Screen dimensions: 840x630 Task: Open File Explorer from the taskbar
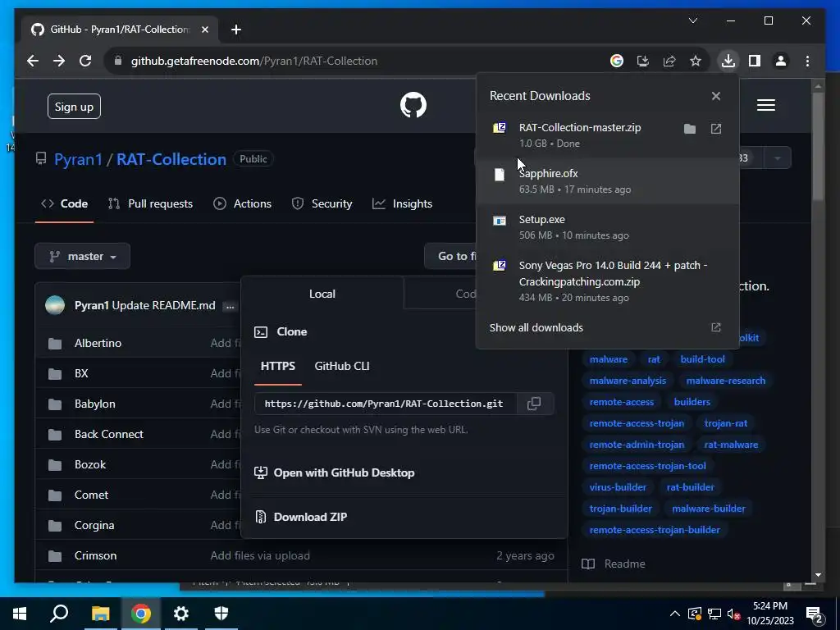coord(100,614)
